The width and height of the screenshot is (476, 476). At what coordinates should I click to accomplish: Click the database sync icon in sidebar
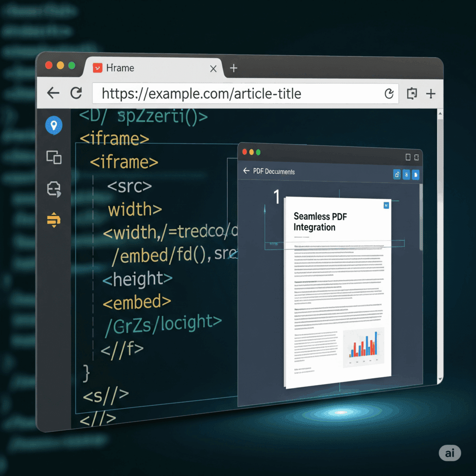tap(54, 189)
